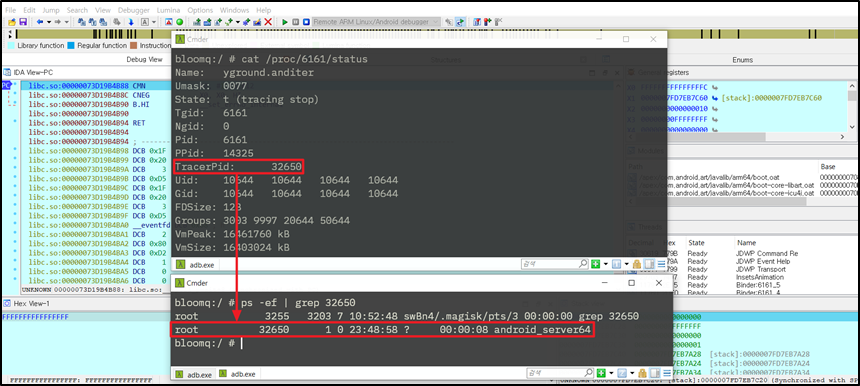Open the Lumina menu
This screenshot has height=386, width=860.
pos(168,10)
